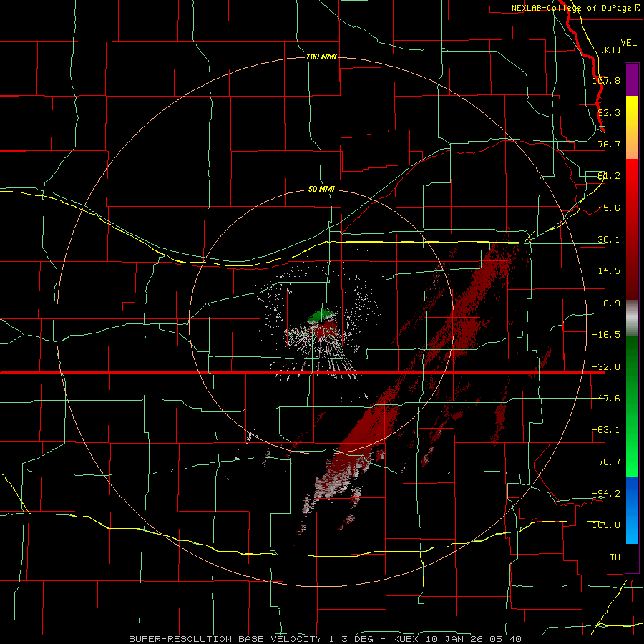Screen dimensions: 644x644
Task: Click the 05:40 timestamp in the caption
Action: tap(506, 639)
